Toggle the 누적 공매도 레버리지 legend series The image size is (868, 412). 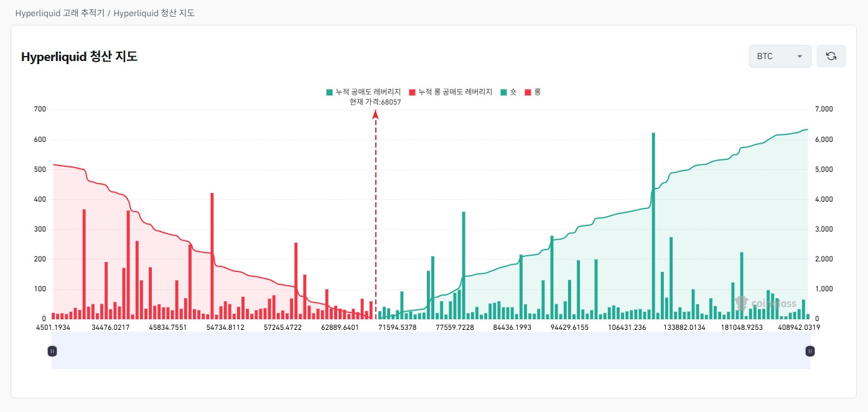(363, 92)
